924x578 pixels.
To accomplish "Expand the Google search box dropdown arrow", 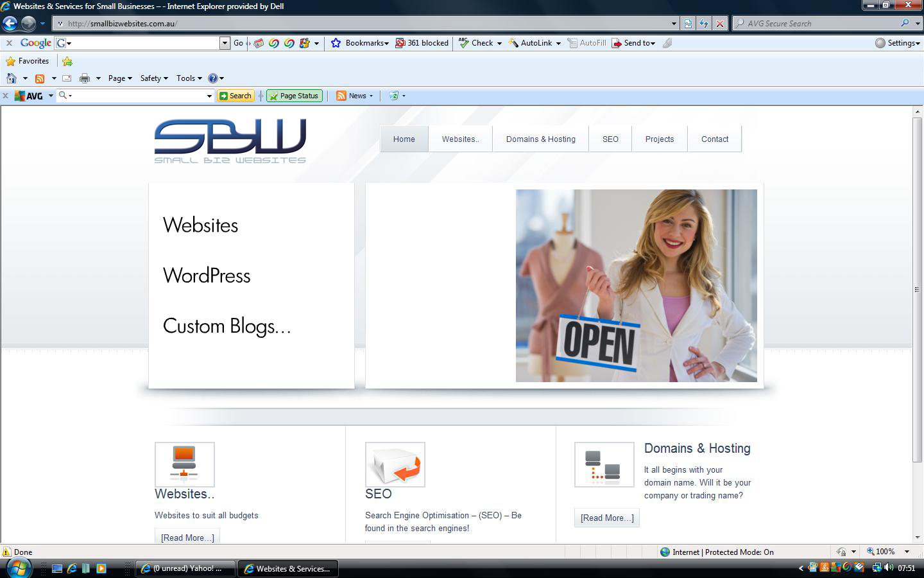I will (x=225, y=43).
